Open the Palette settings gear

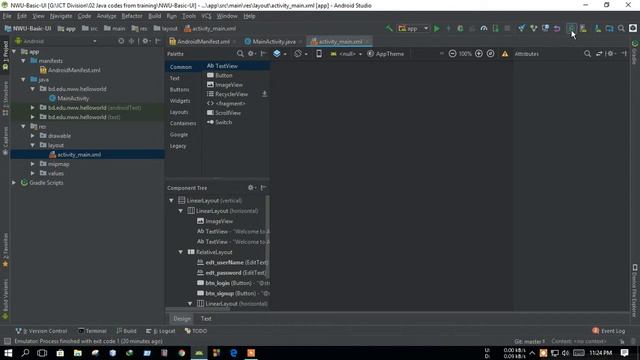(251, 54)
